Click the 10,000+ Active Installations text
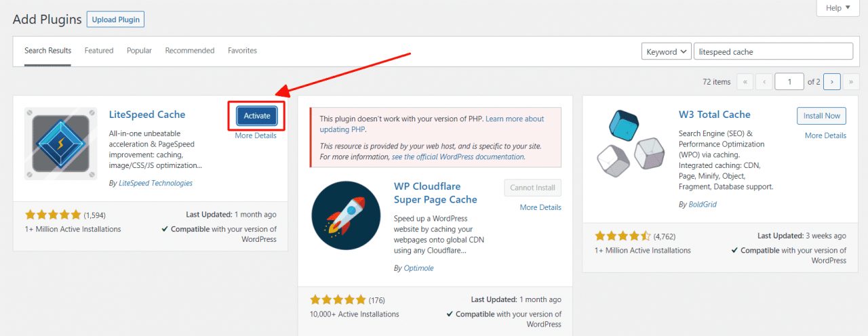This screenshot has width=868, height=336. coord(355,314)
